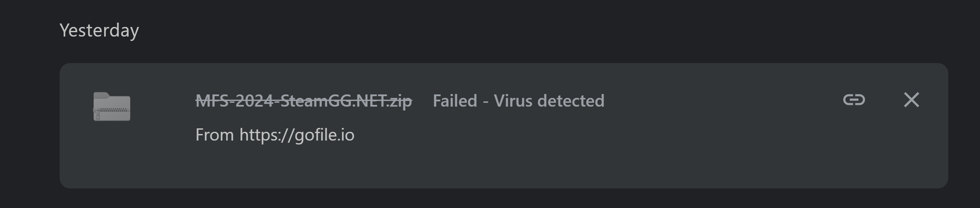This screenshot has height=208, width=980.
Task: Click "Virus detected" warning text
Action: [549, 101]
